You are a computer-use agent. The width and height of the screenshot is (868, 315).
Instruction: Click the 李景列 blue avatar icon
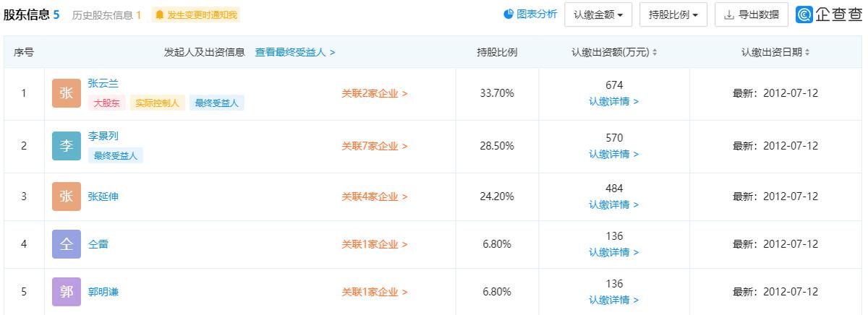67,146
